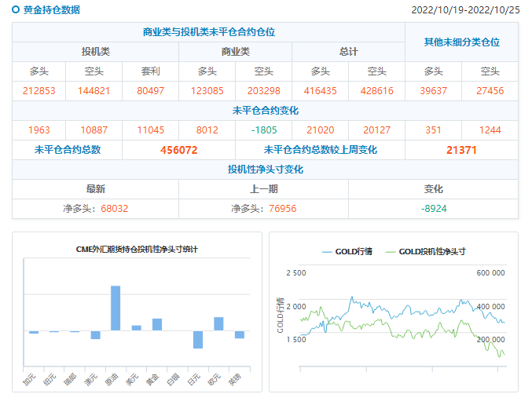The width and height of the screenshot is (532, 394).
Task: Click the CME外汇期货 bar chart title
Action: coord(137,250)
